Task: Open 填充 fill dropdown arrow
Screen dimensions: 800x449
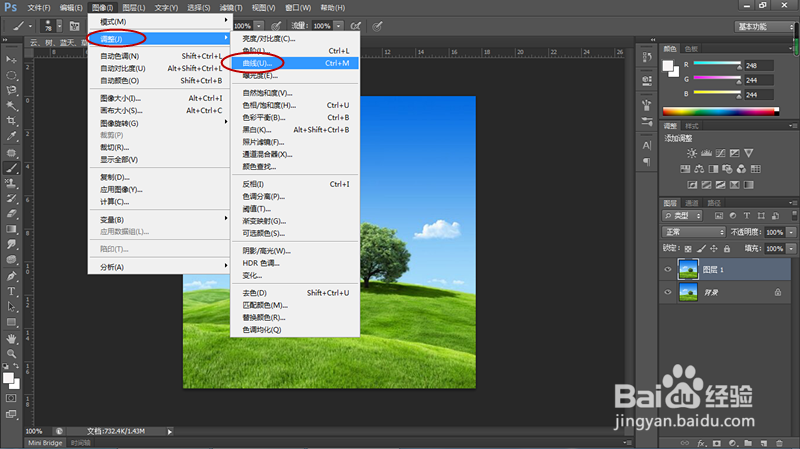Action: tap(791, 248)
